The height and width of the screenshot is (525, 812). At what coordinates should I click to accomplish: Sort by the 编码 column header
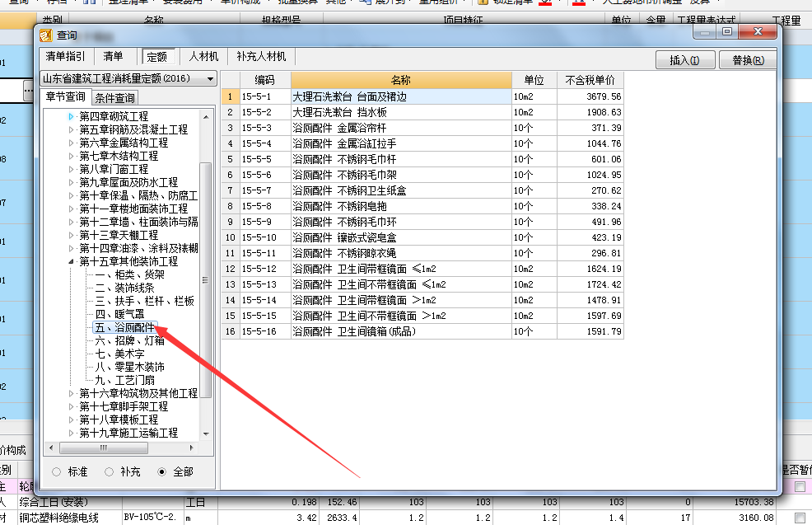click(264, 80)
